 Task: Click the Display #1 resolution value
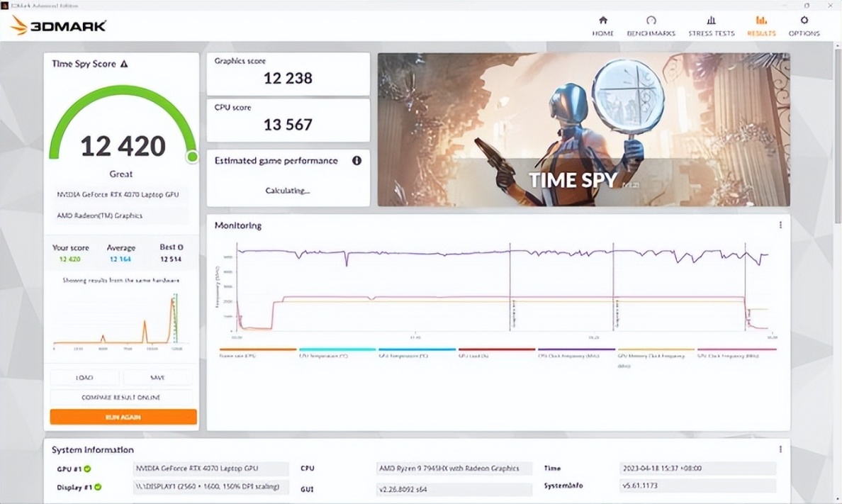click(x=211, y=487)
